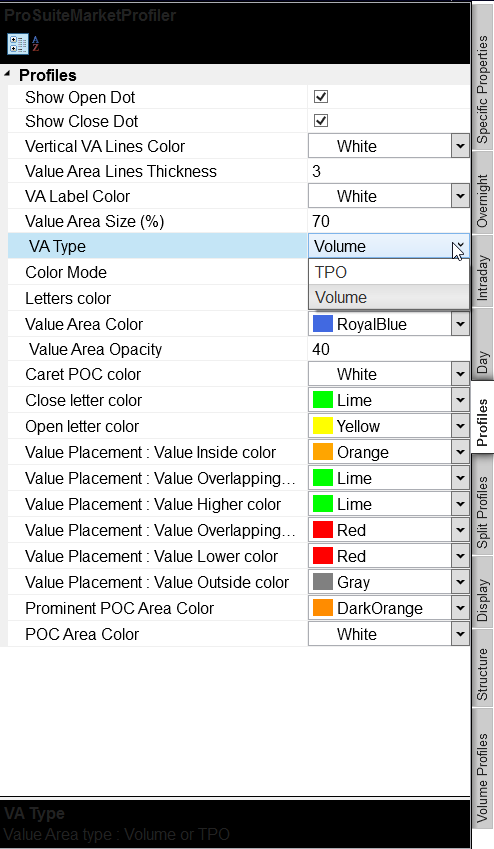Select Caret POC color property label
The image size is (494, 849).
83,374
